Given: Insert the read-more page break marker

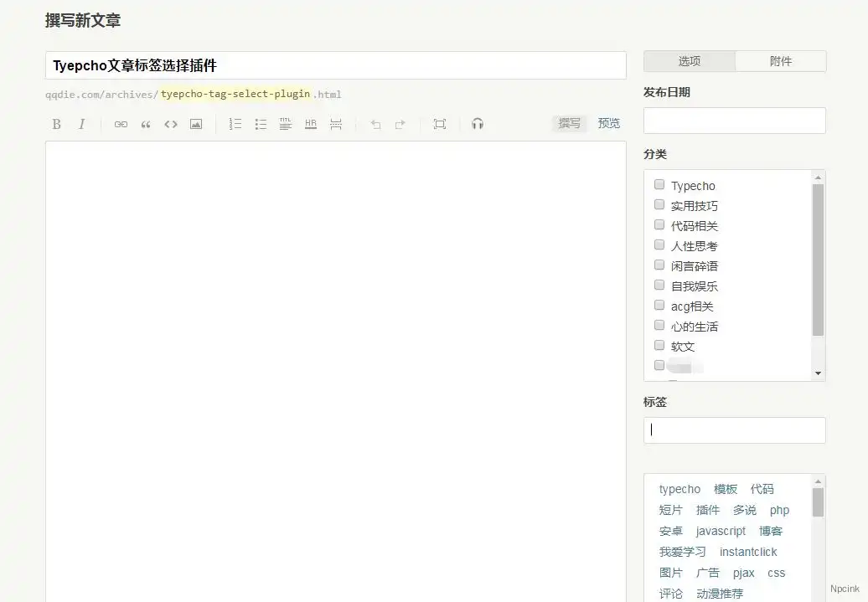Looking at the screenshot, I should click(335, 124).
